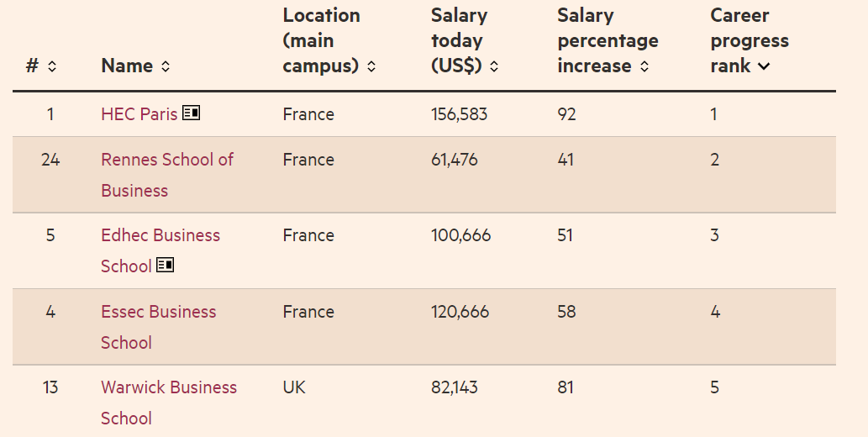
Task: Click the profile icon next to Edhec Business School
Action: pos(165,266)
